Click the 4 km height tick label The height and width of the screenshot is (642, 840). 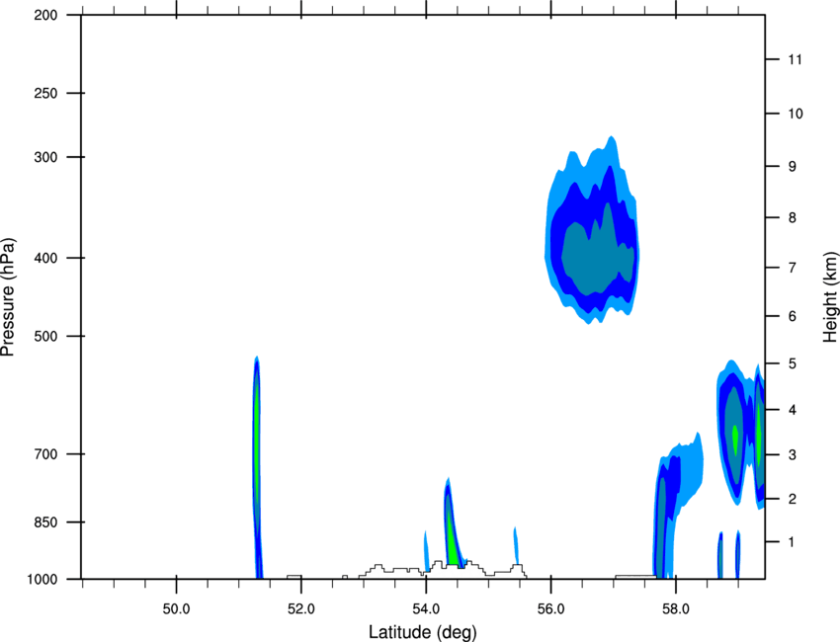[x=793, y=410]
